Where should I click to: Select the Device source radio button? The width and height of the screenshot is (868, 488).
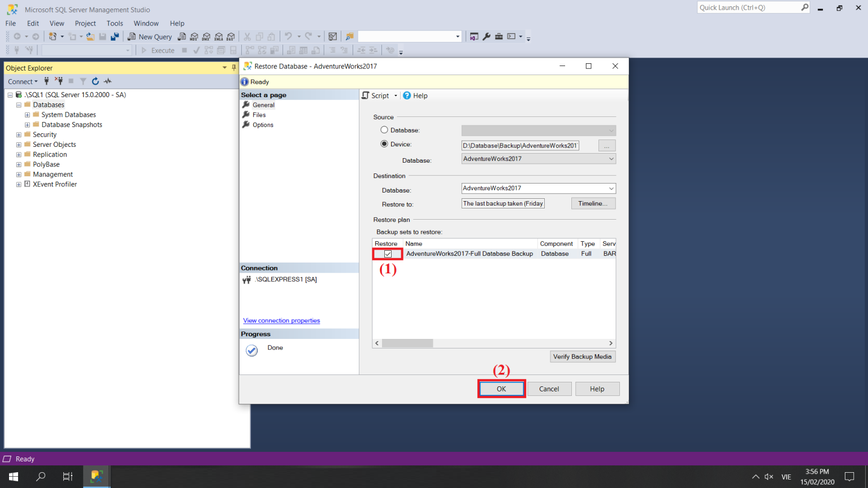tap(384, 143)
